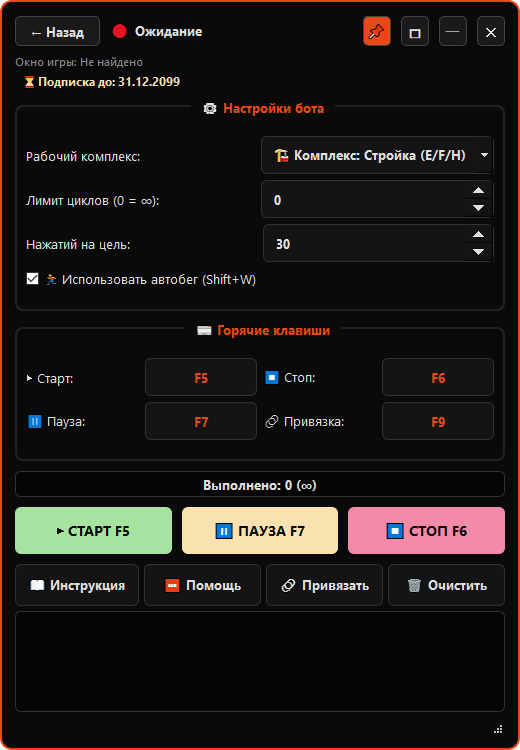Click the resize grip in bottom corner
The height and width of the screenshot is (750, 520).
click(498, 729)
